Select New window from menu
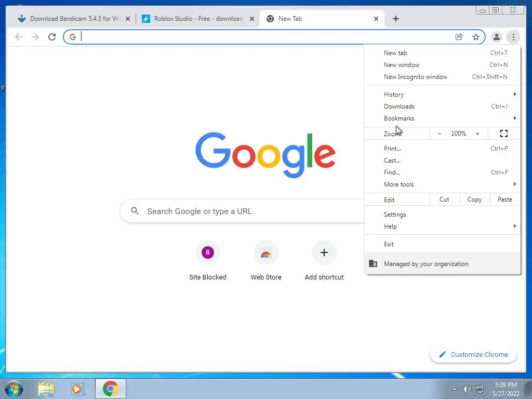This screenshot has height=399, width=532. pyautogui.click(x=443, y=65)
